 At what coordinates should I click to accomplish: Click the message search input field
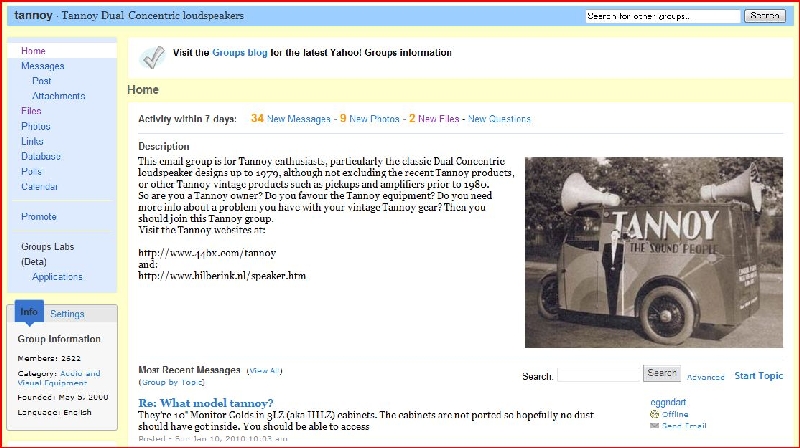point(598,375)
